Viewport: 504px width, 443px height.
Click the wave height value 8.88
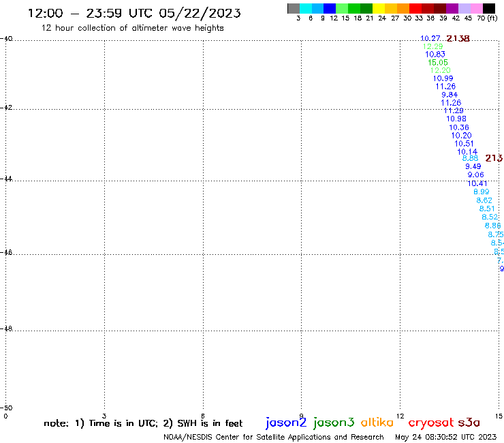(470, 158)
